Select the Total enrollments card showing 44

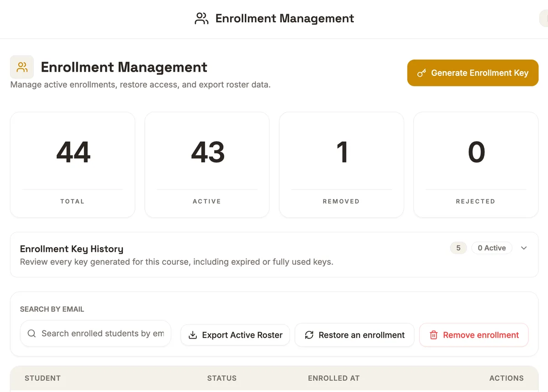[x=73, y=165]
